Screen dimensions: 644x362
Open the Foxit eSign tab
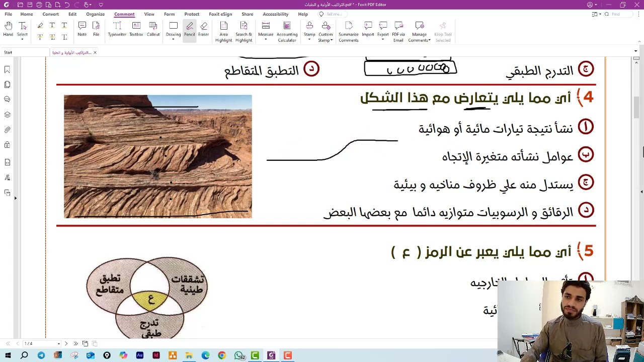(220, 14)
